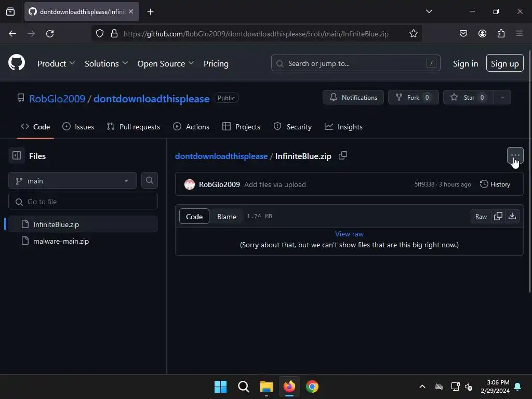
Task: Open the Insights tab
Action: 344,127
